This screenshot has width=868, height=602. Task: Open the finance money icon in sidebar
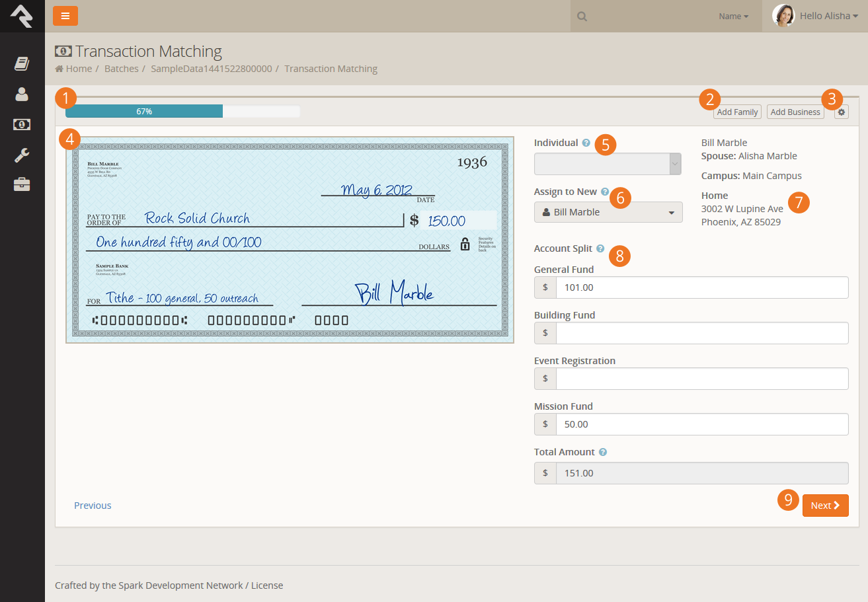(x=22, y=125)
